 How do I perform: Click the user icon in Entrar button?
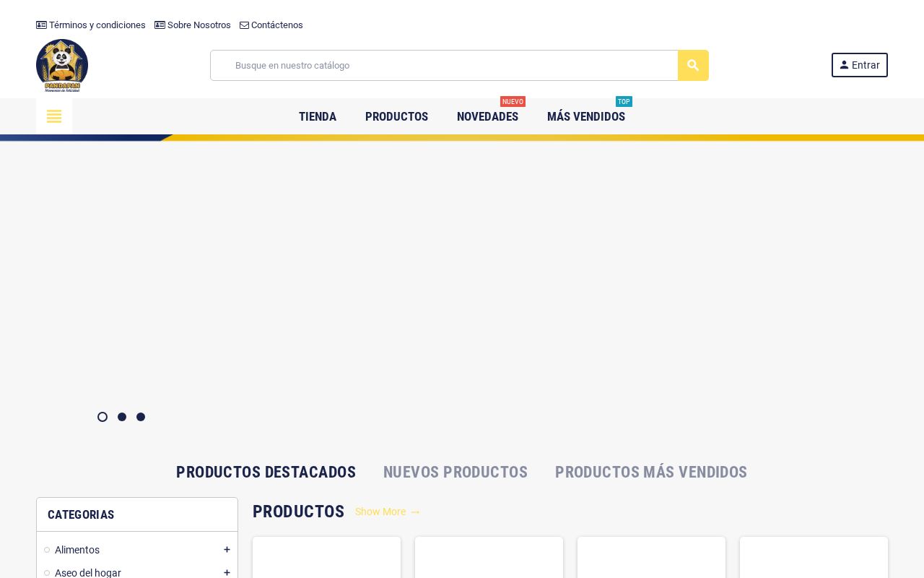844,65
